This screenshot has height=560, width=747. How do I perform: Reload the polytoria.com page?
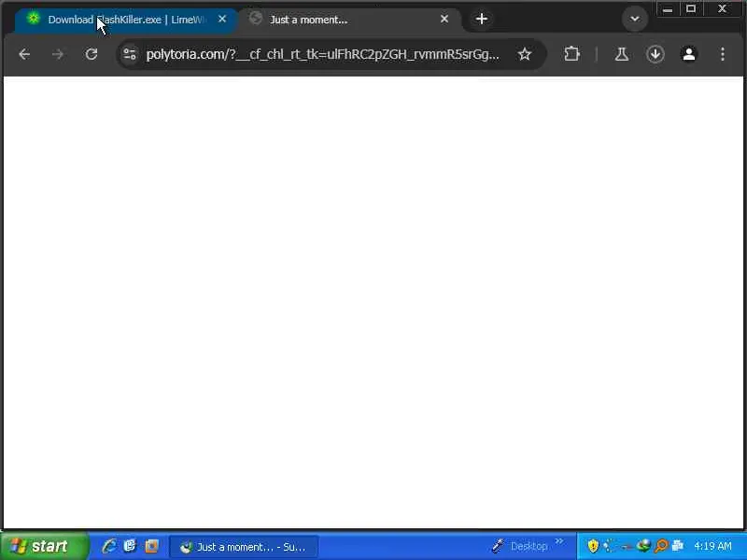tap(92, 54)
